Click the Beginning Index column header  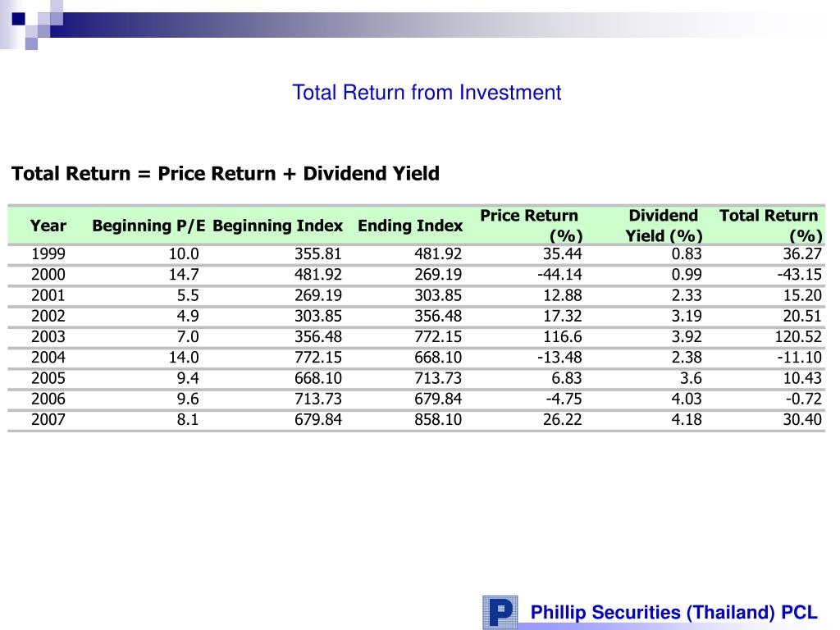point(278,226)
